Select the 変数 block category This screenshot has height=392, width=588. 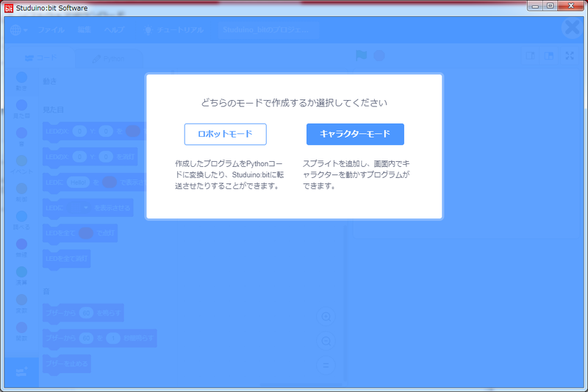coord(21,304)
